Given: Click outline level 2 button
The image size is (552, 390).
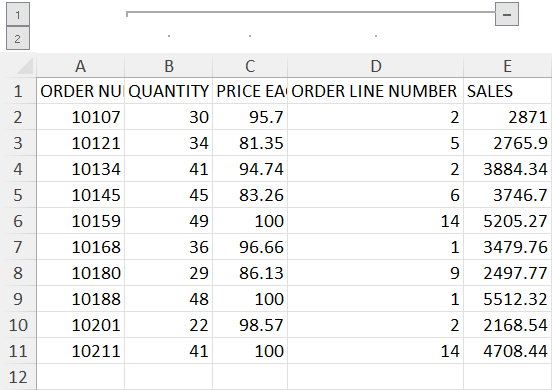Looking at the screenshot, I should [x=18, y=38].
